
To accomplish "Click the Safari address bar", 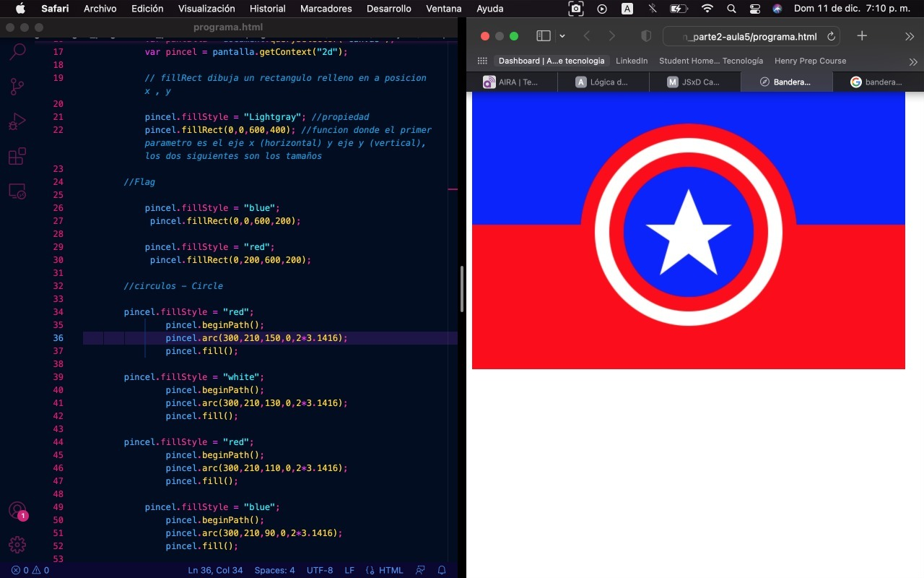I will click(751, 36).
